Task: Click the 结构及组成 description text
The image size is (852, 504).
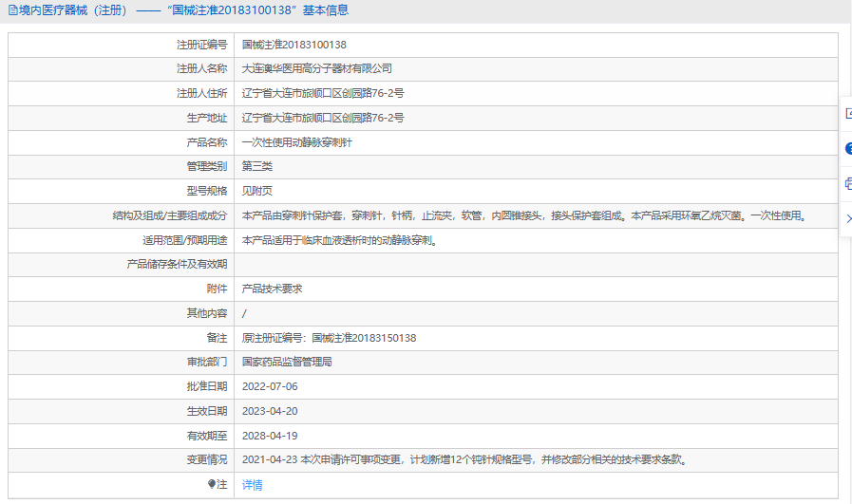Action: [525, 215]
